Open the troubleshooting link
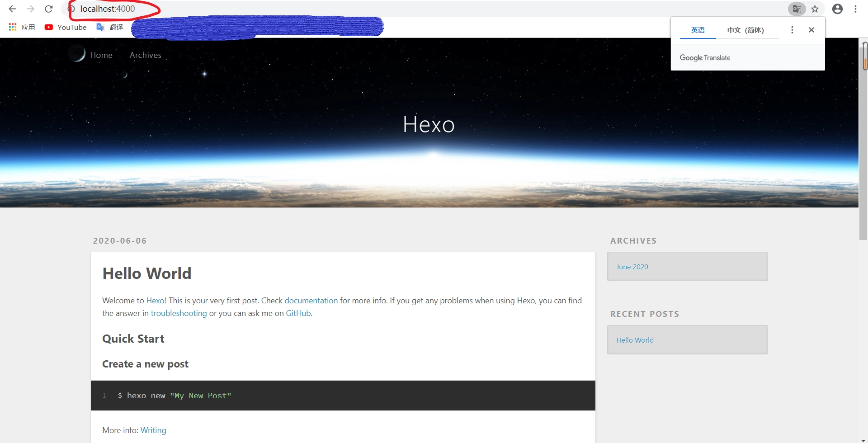 coord(179,313)
